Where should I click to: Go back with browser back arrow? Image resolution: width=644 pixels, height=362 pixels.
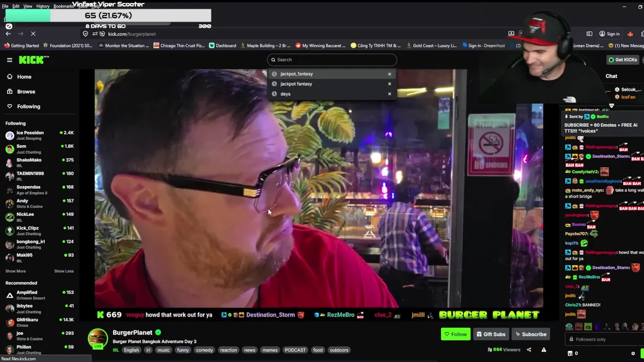click(8, 34)
